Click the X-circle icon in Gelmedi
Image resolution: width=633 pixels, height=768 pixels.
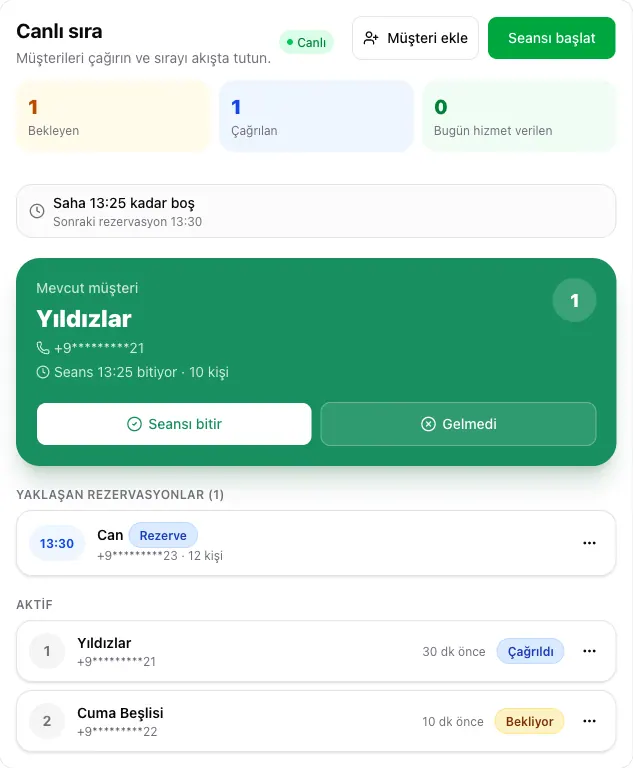click(x=428, y=424)
